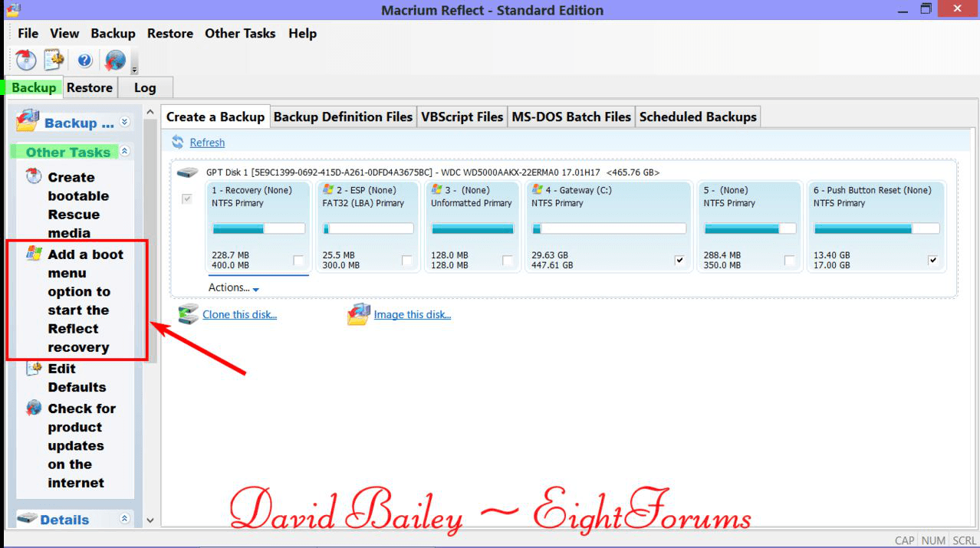
Task: Click the Details panel drive icon
Action: (x=28, y=519)
